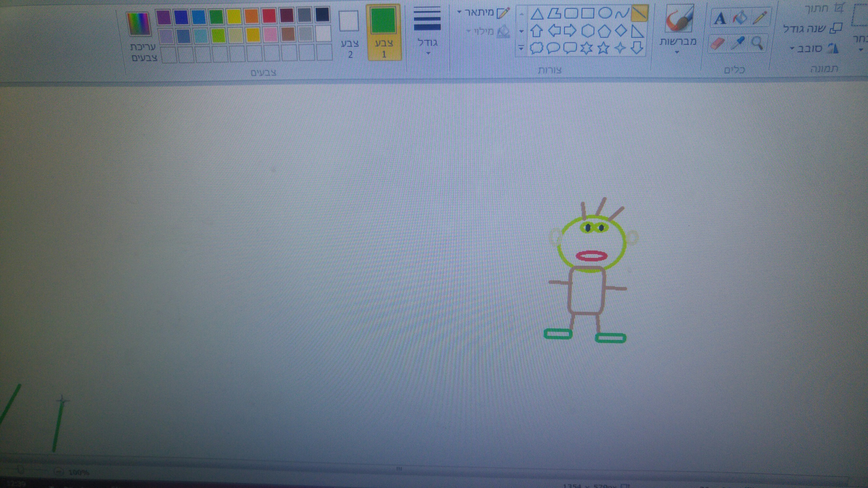This screenshot has height=488, width=868.
Task: Select the Eraser tool
Action: 718,44
